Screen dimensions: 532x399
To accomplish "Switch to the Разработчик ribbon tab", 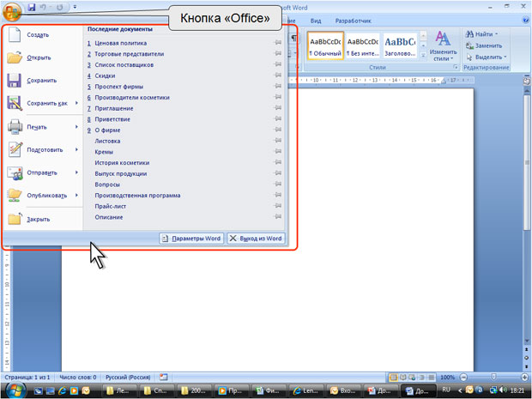I will pyautogui.click(x=354, y=21).
